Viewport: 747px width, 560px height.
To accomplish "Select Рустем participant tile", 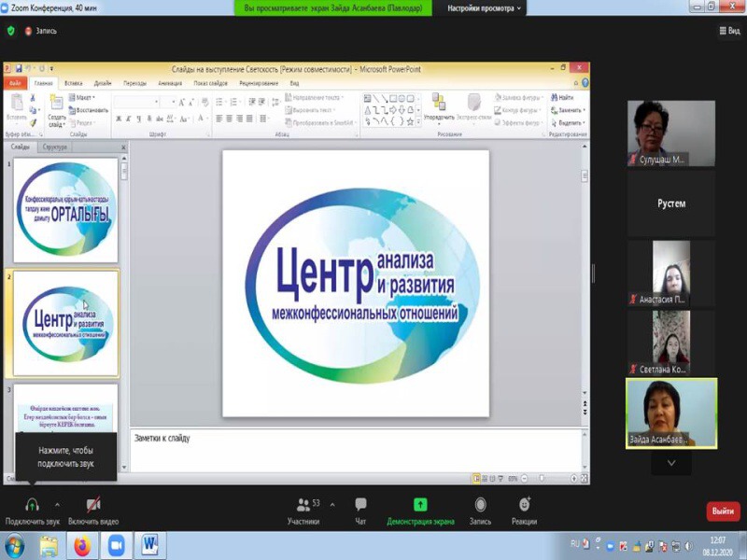I will [x=671, y=203].
